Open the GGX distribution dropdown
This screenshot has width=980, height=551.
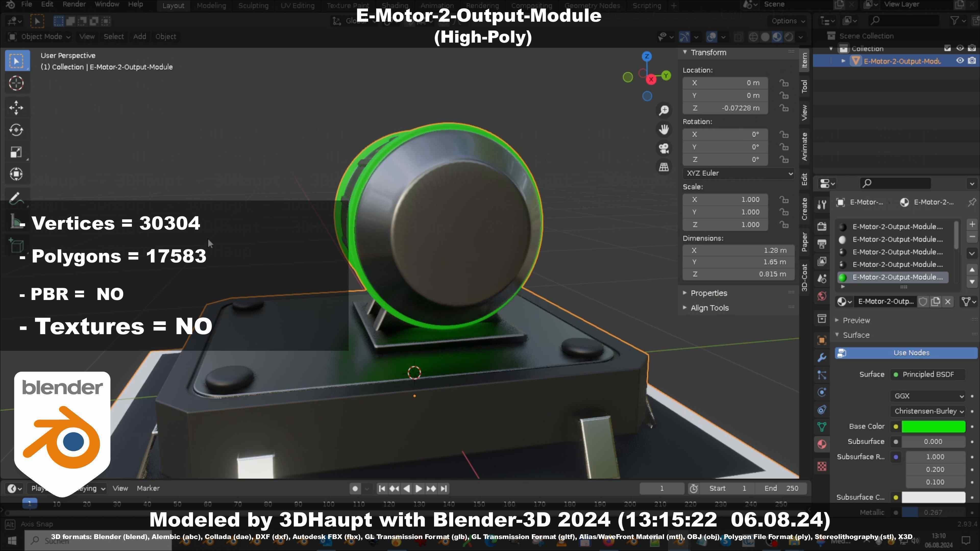pos(927,396)
